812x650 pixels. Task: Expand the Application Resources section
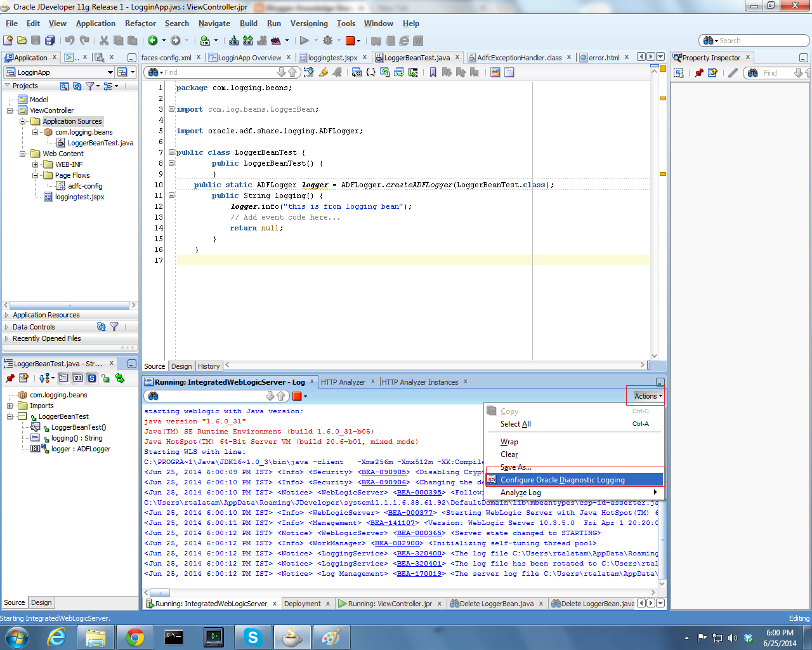(7, 315)
